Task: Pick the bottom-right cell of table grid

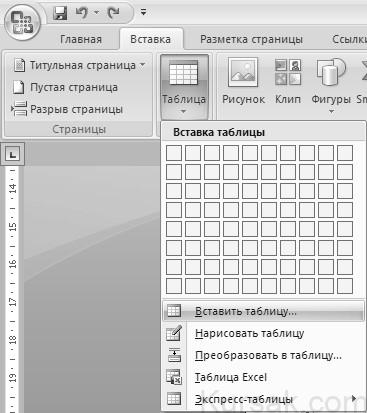Action: coord(345,286)
